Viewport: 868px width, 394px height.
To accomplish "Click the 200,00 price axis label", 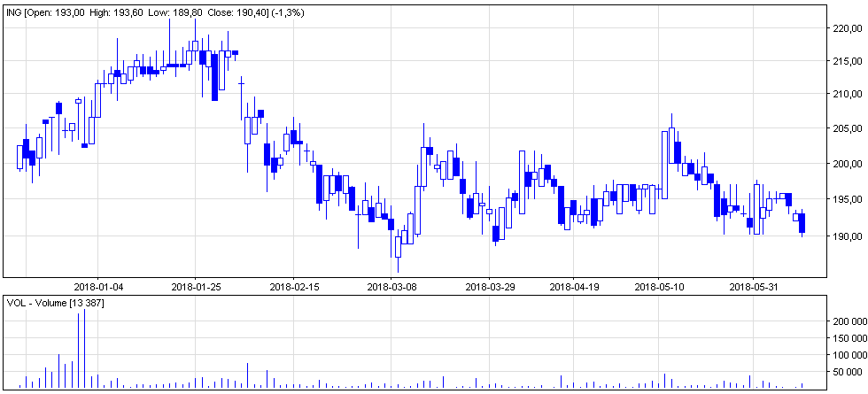I will [x=848, y=164].
